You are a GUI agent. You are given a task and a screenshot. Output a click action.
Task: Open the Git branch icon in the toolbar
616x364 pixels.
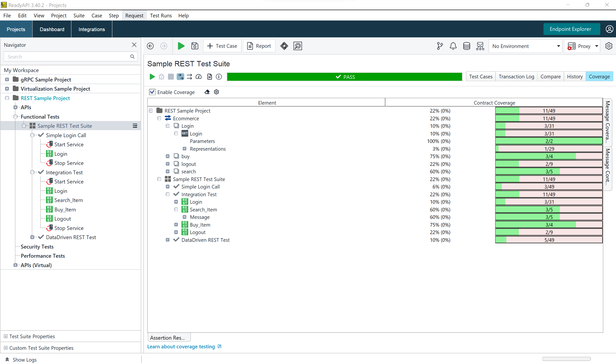coord(440,46)
